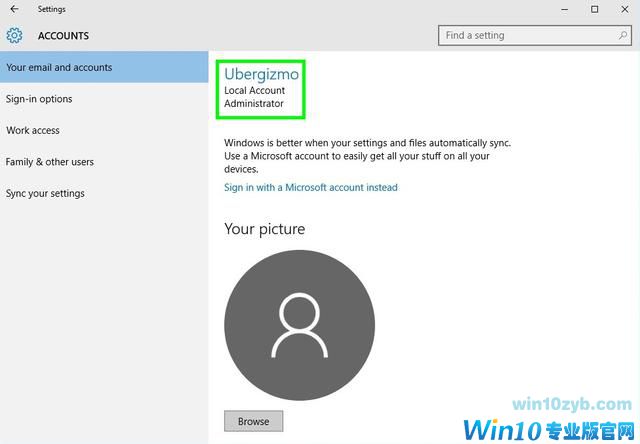Click the ACCOUNTS header title
640x444 pixels.
click(63, 36)
